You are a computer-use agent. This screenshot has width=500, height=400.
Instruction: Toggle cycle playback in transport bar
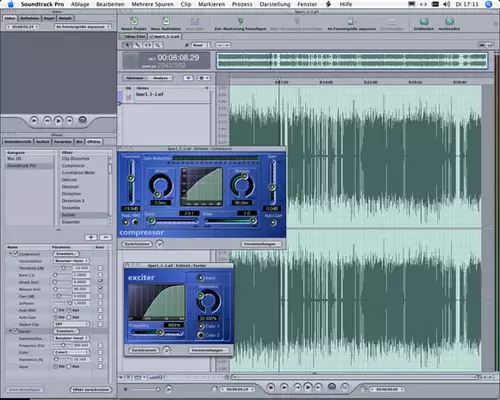coord(332,387)
